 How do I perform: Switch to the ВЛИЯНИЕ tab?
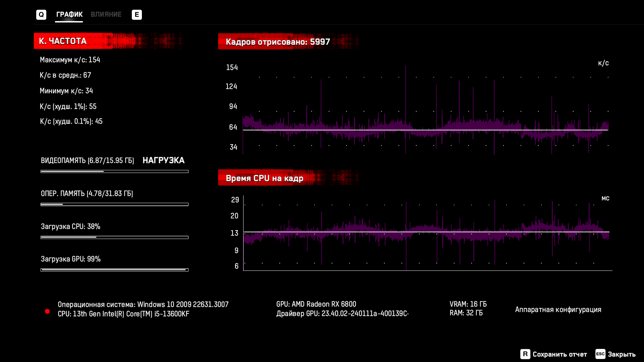pyautogui.click(x=106, y=14)
